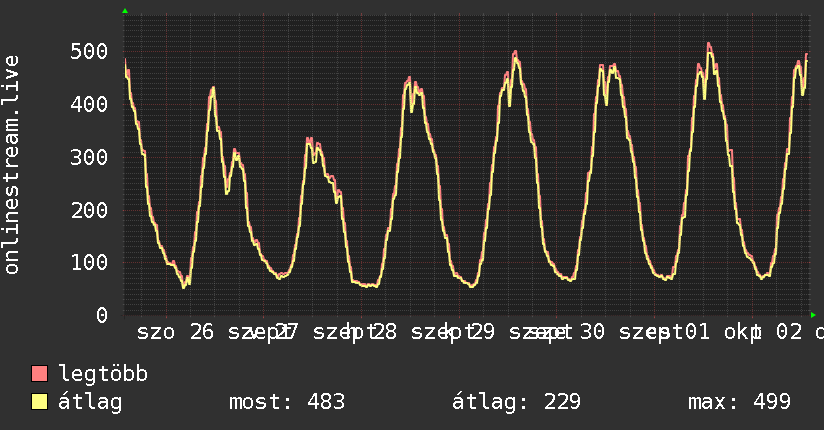Select the átlag legend label

pyautogui.click(x=90, y=402)
